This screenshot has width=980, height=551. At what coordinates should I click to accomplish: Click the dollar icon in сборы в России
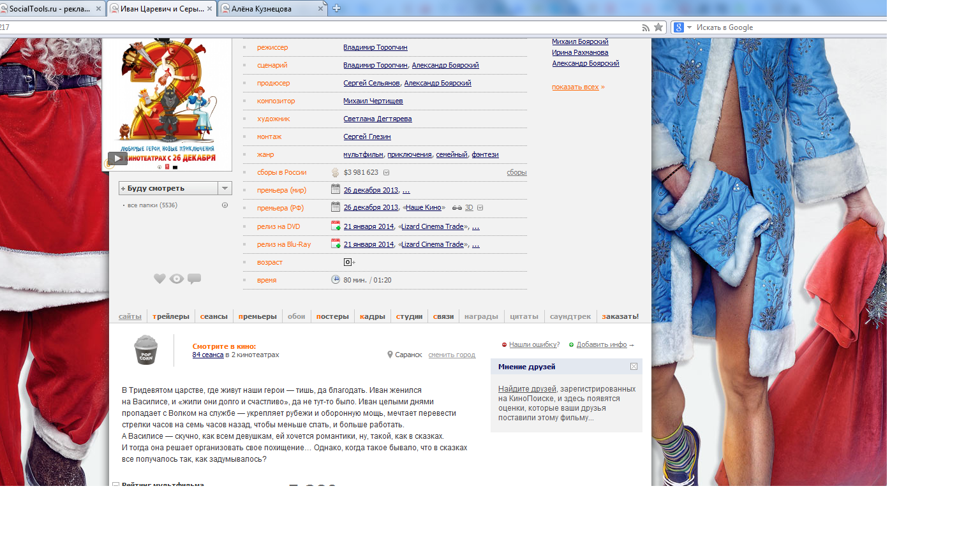tap(335, 172)
